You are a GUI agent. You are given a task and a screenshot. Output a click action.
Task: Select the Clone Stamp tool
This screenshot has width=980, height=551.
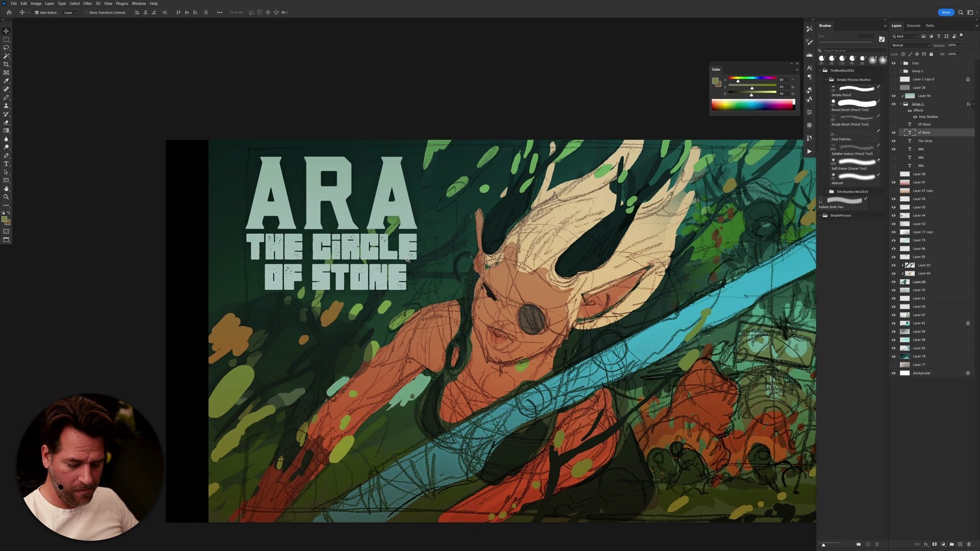pyautogui.click(x=7, y=106)
